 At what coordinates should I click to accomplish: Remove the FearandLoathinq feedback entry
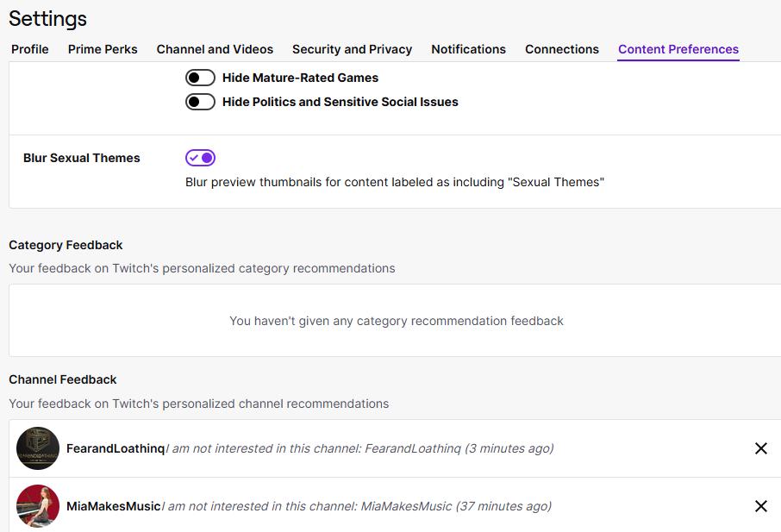[761, 448]
